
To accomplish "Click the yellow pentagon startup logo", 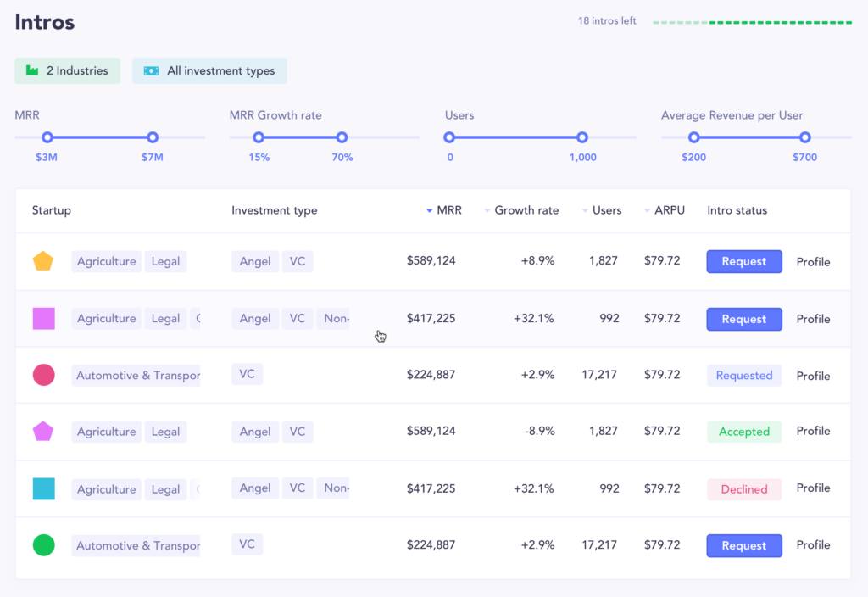I will click(x=43, y=262).
